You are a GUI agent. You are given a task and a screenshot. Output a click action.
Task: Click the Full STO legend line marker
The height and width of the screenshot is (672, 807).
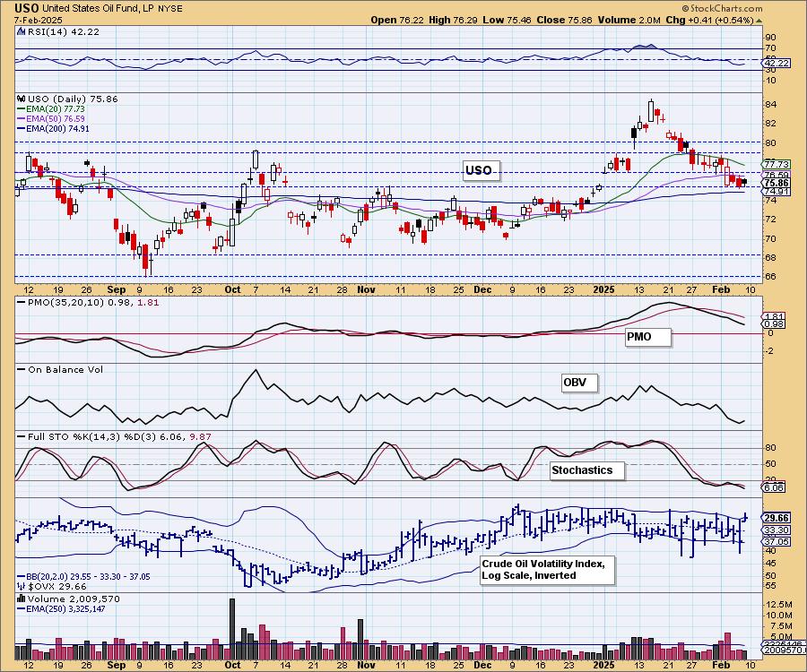click(22, 436)
